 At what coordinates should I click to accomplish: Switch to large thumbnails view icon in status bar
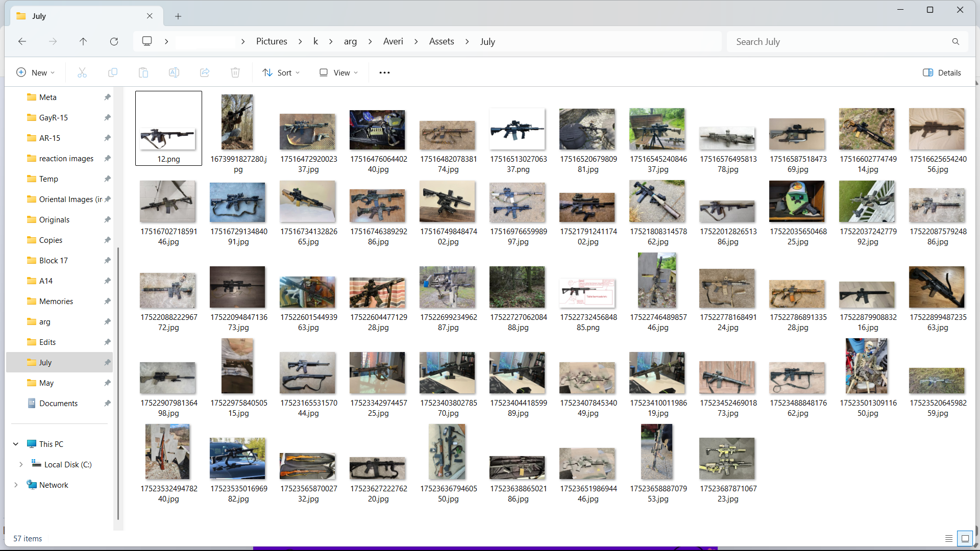click(x=965, y=538)
